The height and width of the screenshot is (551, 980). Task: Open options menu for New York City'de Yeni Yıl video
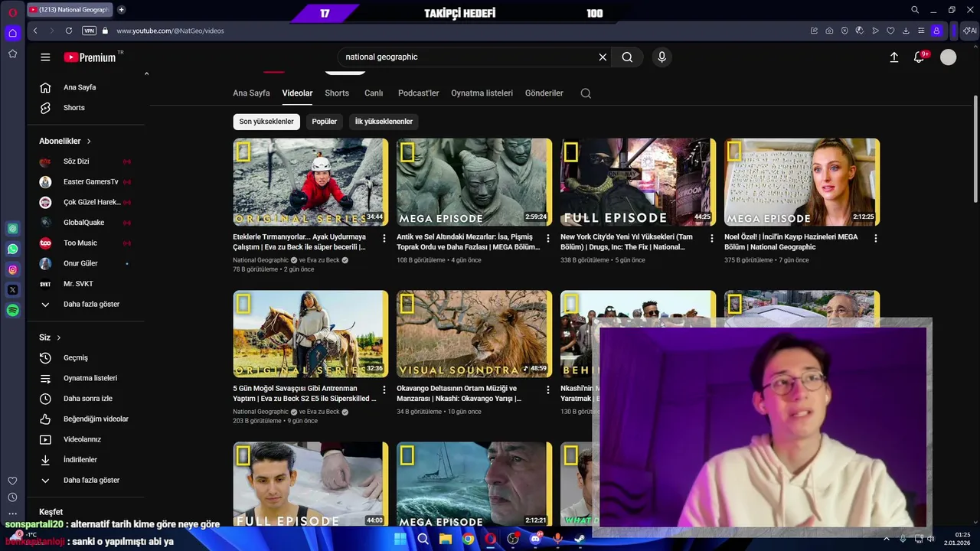point(712,239)
